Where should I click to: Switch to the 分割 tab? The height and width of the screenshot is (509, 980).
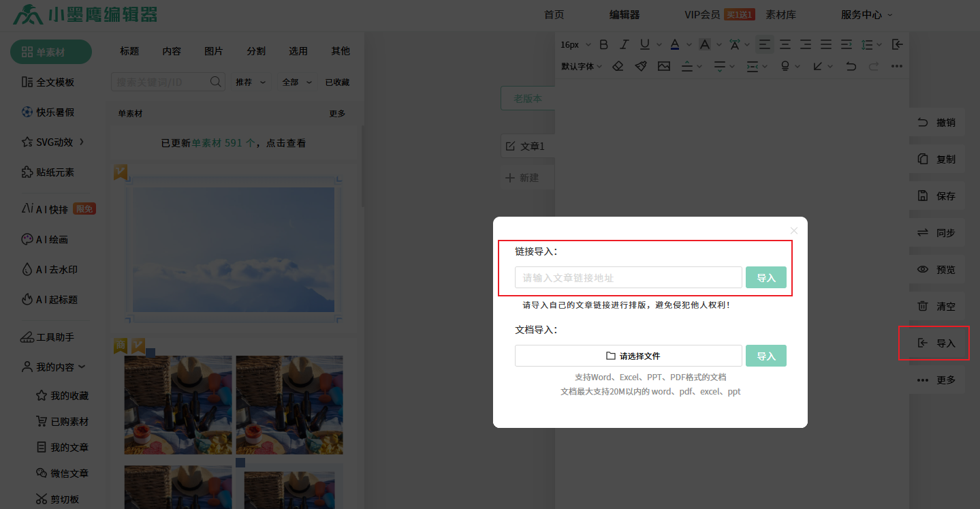pos(256,50)
